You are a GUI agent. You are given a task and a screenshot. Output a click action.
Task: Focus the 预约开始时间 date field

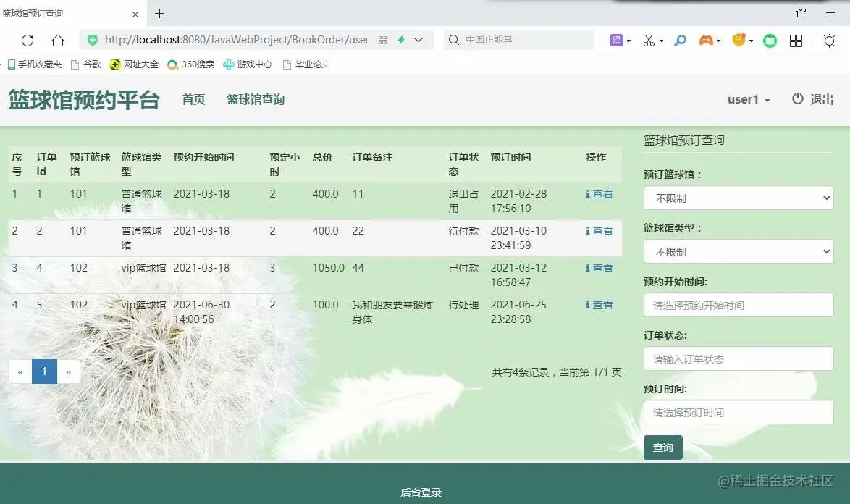tap(739, 306)
